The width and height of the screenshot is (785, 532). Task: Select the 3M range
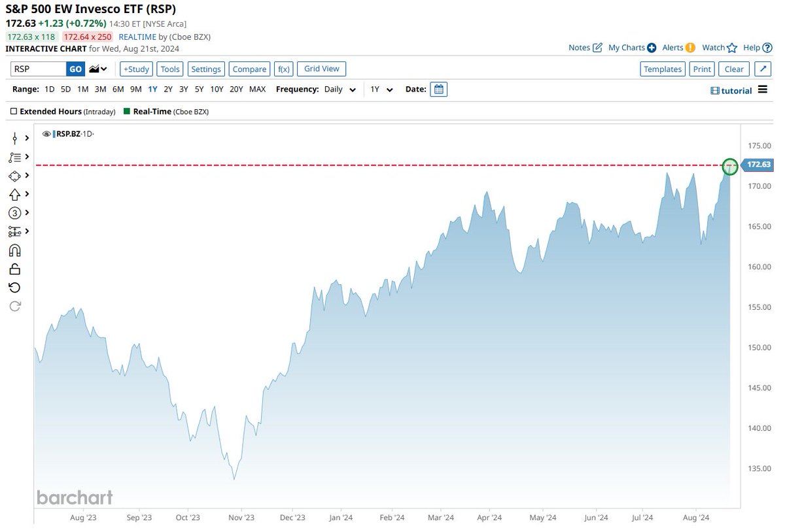[100, 90]
